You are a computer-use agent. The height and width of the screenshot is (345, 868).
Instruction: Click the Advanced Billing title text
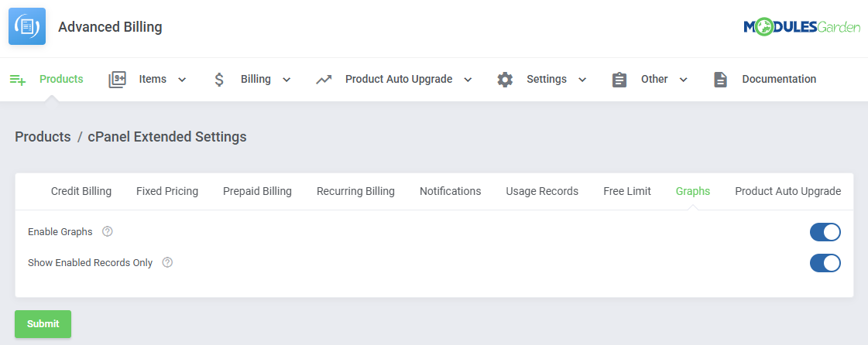(110, 26)
